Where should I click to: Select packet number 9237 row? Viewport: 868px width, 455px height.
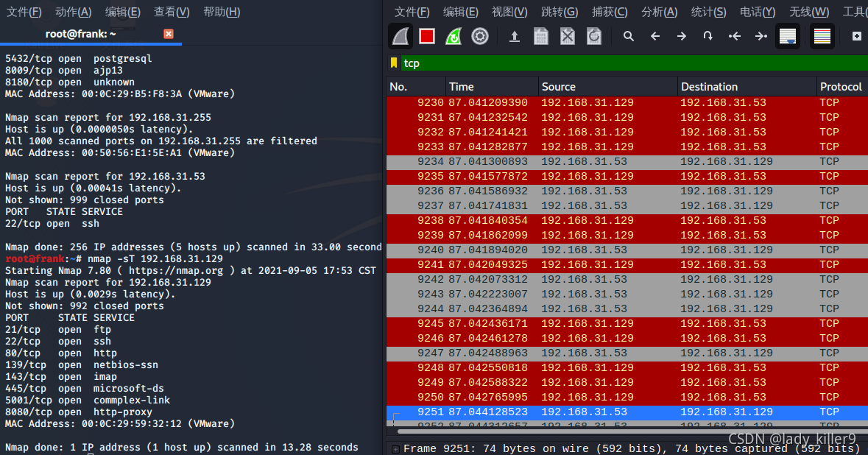click(x=627, y=206)
